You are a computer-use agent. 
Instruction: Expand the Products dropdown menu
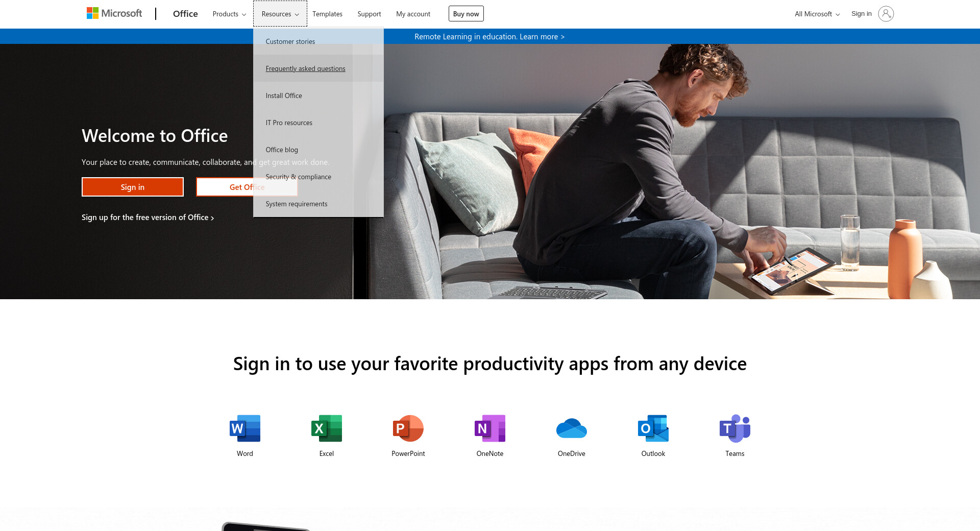pos(229,14)
